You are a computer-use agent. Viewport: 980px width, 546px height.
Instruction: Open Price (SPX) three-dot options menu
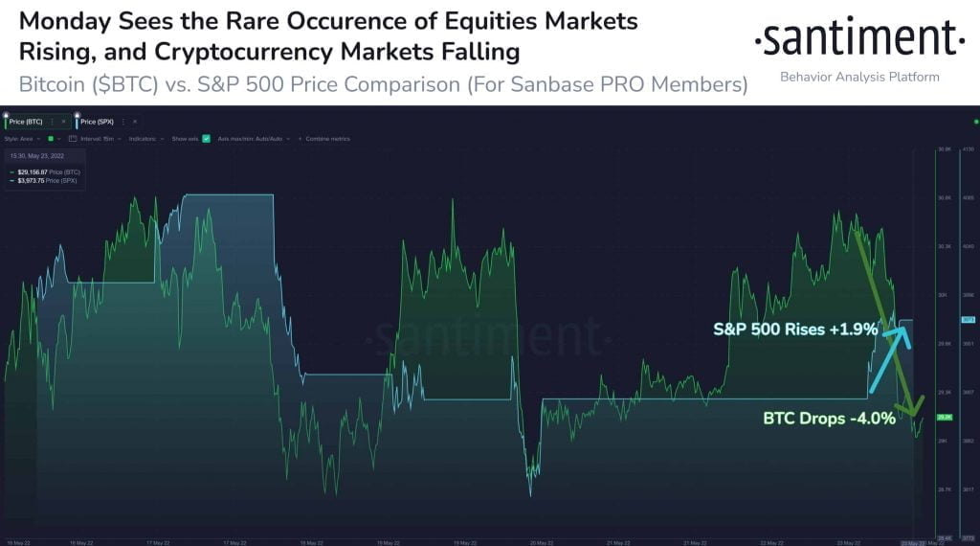[122, 122]
